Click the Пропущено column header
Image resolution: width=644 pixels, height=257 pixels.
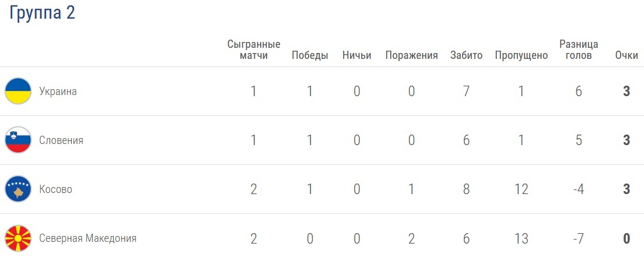pyautogui.click(x=521, y=56)
